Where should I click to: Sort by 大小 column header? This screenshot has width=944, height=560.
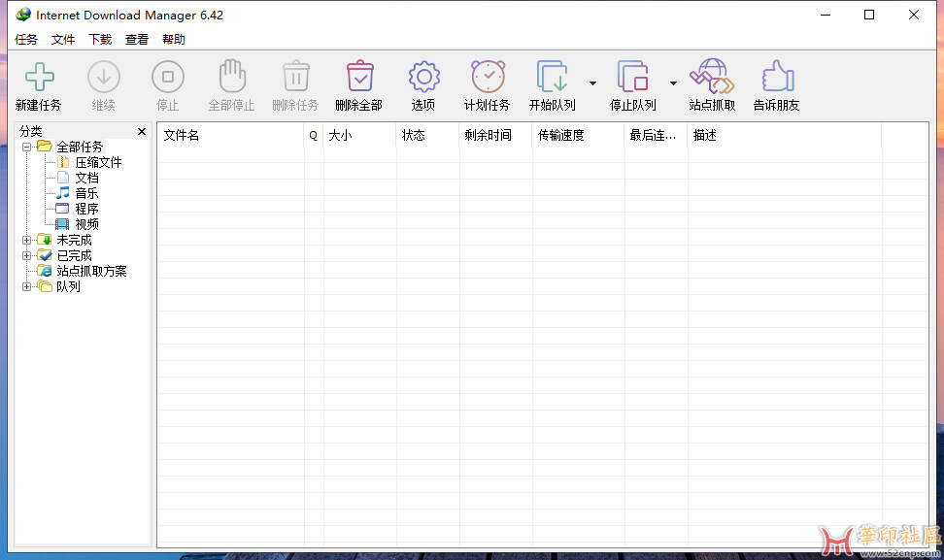click(x=360, y=135)
